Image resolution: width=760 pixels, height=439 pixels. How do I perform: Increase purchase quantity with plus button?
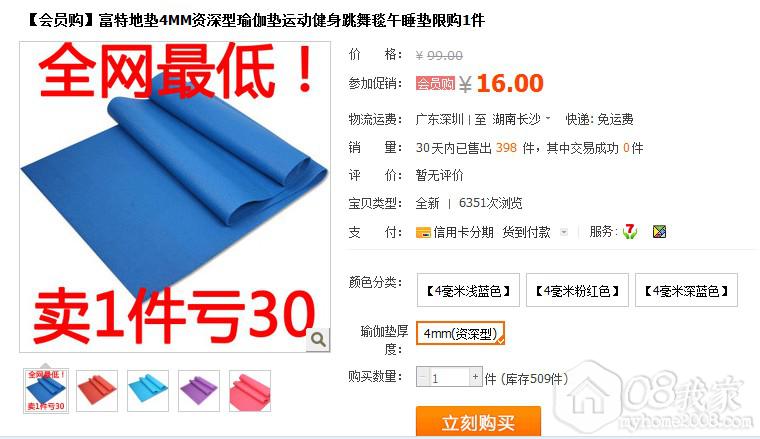pos(475,376)
